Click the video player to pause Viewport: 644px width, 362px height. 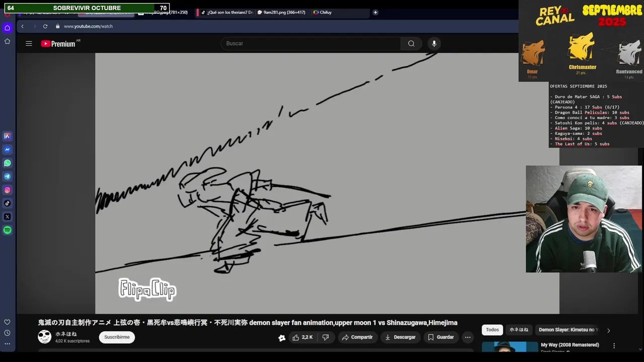327,184
